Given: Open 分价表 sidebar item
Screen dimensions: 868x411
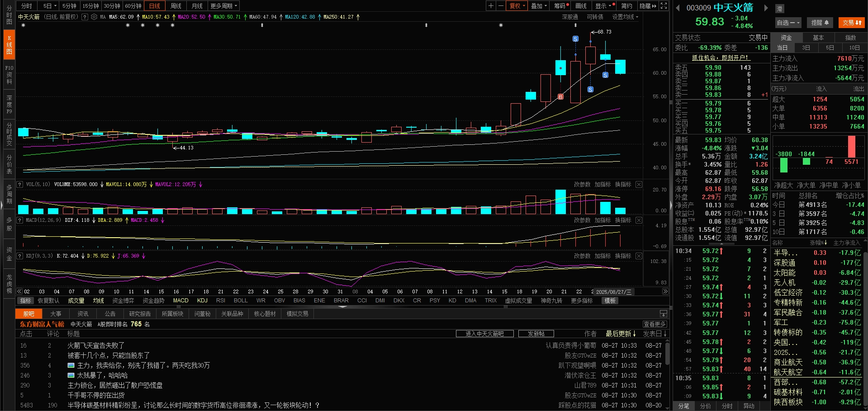Looking at the screenshot, I should tap(9, 164).
